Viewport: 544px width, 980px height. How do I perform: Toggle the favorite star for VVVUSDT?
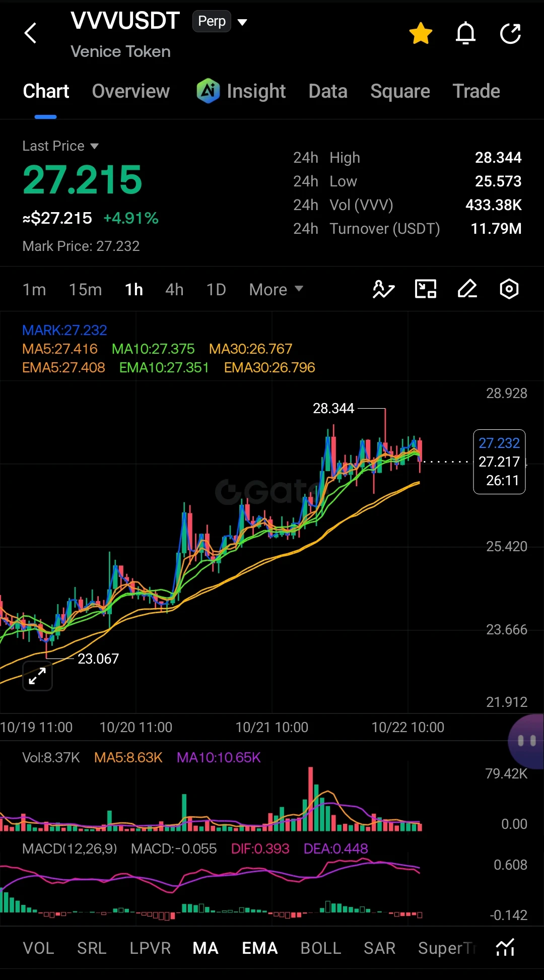(421, 33)
